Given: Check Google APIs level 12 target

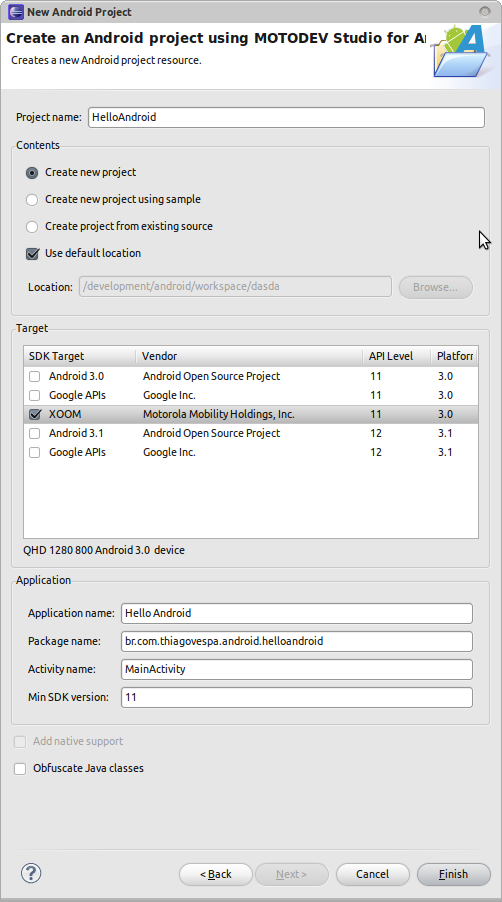Looking at the screenshot, I should [x=35, y=452].
